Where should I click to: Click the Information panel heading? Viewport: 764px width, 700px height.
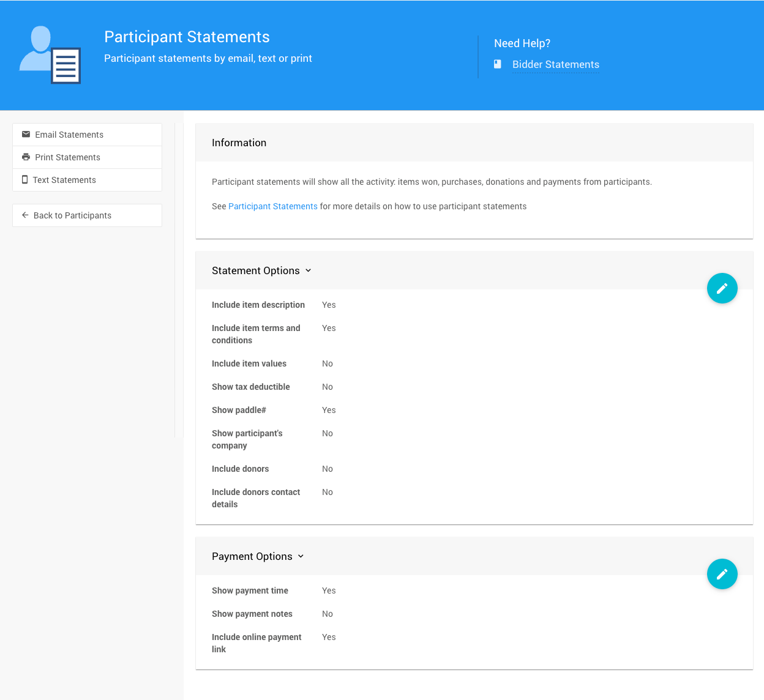coord(239,143)
